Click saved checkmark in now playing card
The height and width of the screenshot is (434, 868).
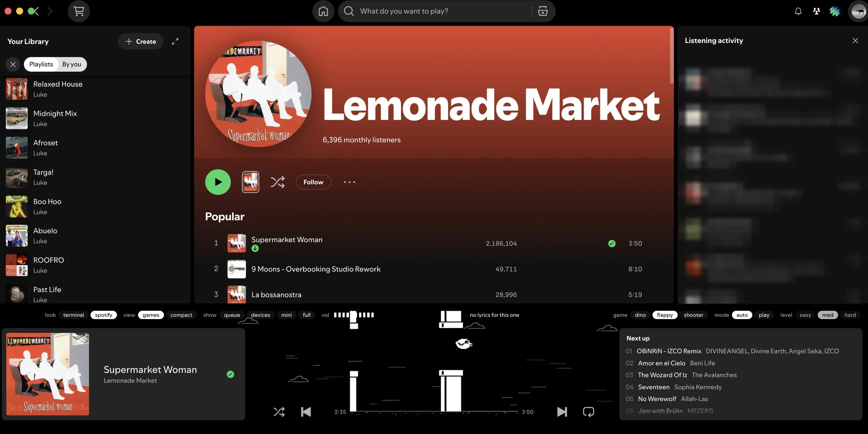pyautogui.click(x=230, y=374)
